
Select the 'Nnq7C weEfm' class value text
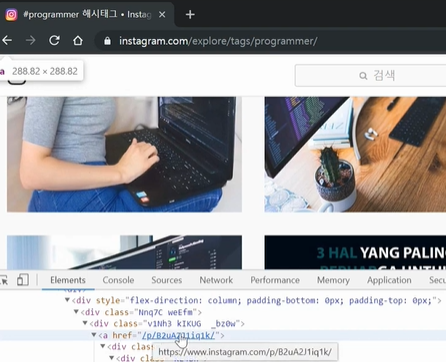(x=166, y=312)
